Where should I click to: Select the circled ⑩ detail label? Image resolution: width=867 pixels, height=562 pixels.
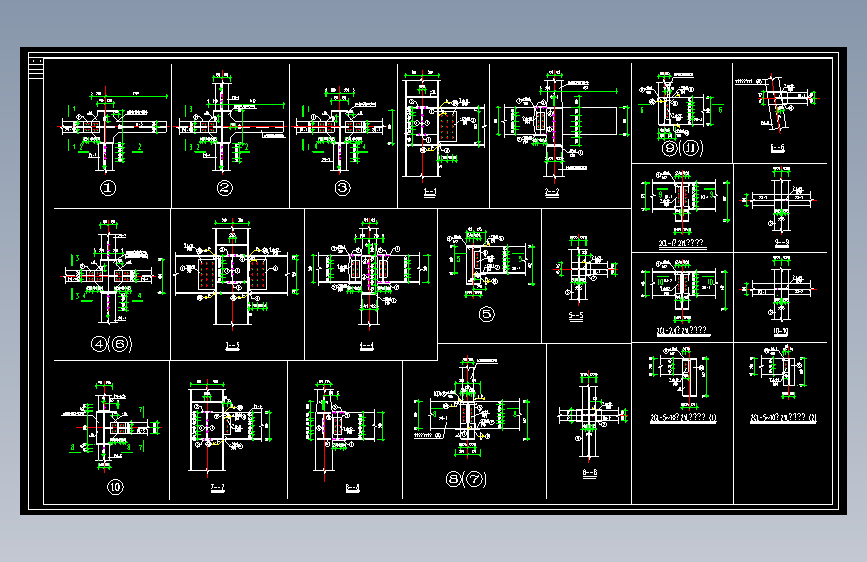click(115, 487)
